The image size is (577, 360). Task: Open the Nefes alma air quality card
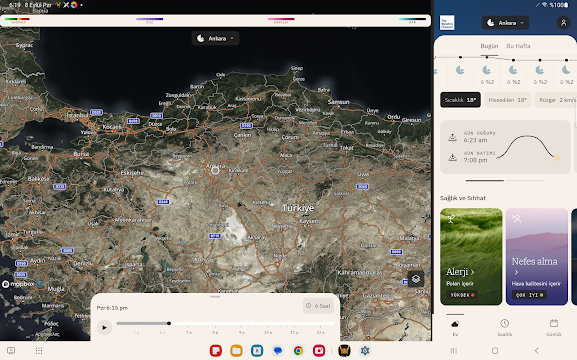(x=537, y=257)
